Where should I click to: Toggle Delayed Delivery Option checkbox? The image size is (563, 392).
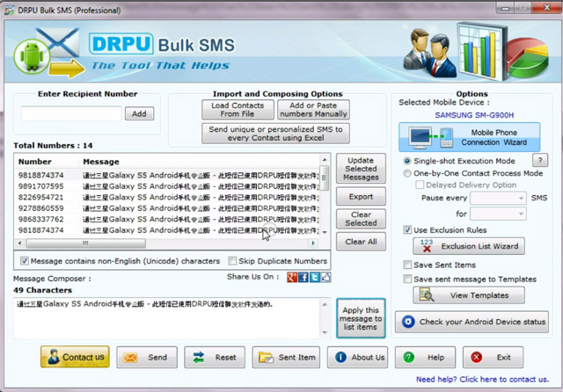coord(420,185)
